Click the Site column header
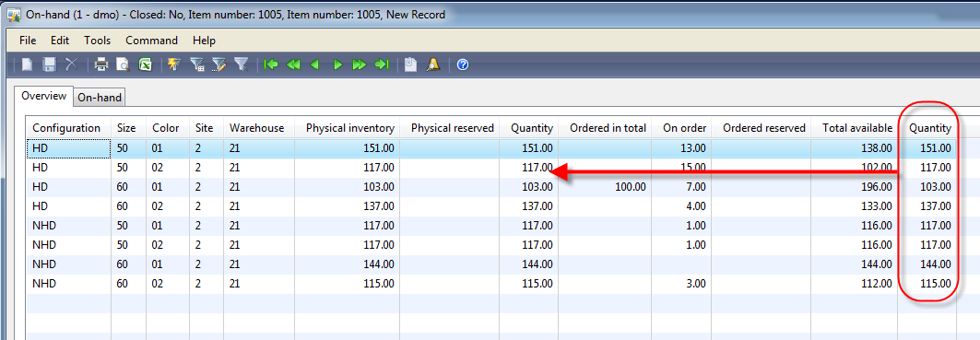The height and width of the screenshot is (340, 980). click(207, 128)
